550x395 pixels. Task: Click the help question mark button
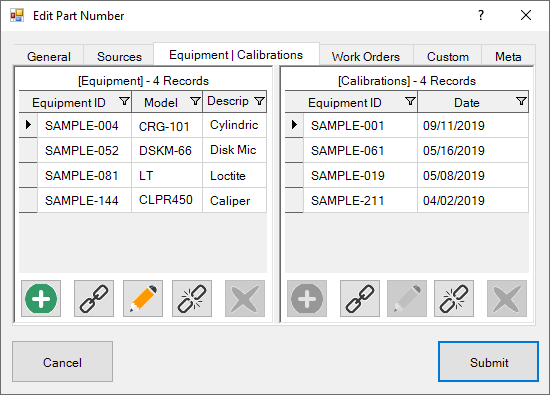[x=481, y=15]
